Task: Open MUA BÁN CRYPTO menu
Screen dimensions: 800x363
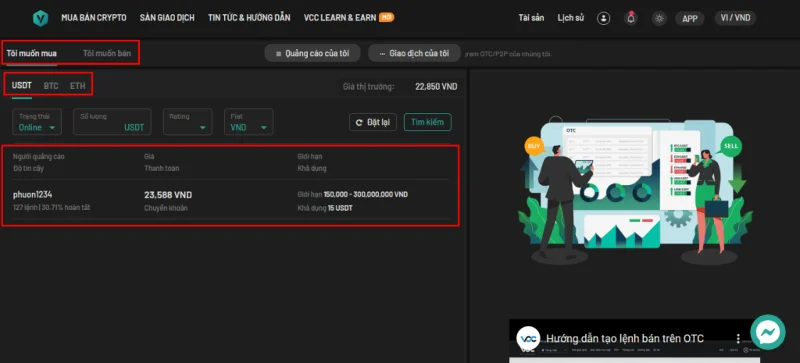Action: click(94, 18)
